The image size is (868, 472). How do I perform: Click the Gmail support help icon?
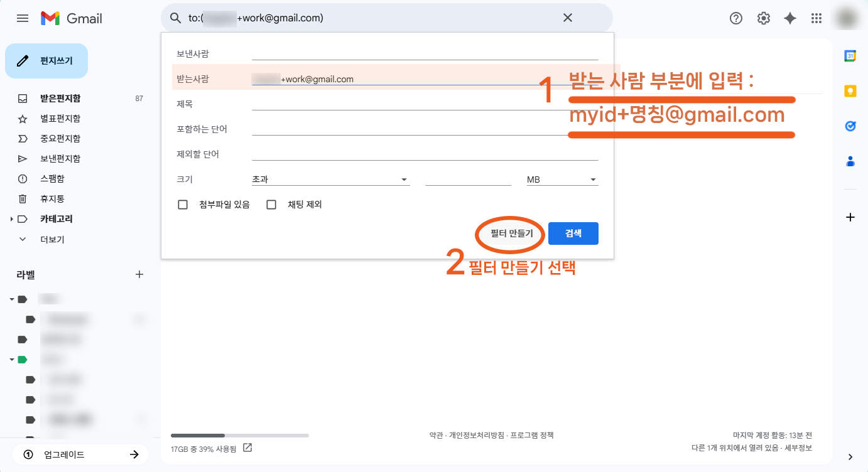coord(736,18)
